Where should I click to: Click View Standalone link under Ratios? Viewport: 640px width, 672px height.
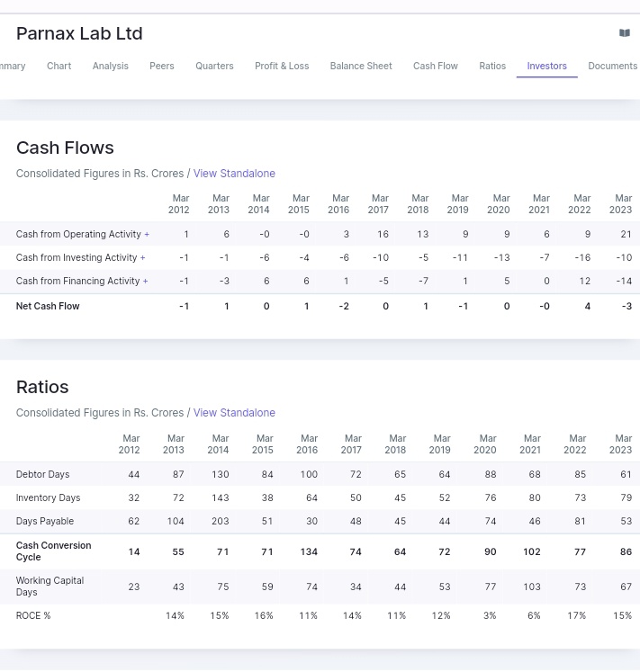[x=234, y=413]
